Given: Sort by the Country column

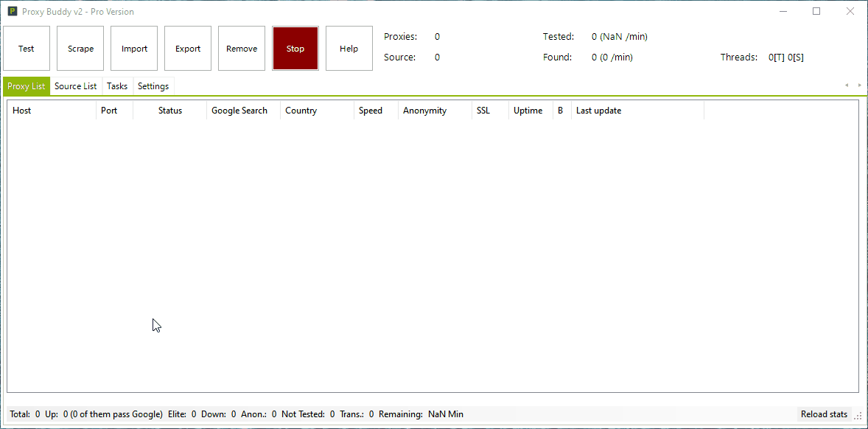Looking at the screenshot, I should pyautogui.click(x=301, y=110).
